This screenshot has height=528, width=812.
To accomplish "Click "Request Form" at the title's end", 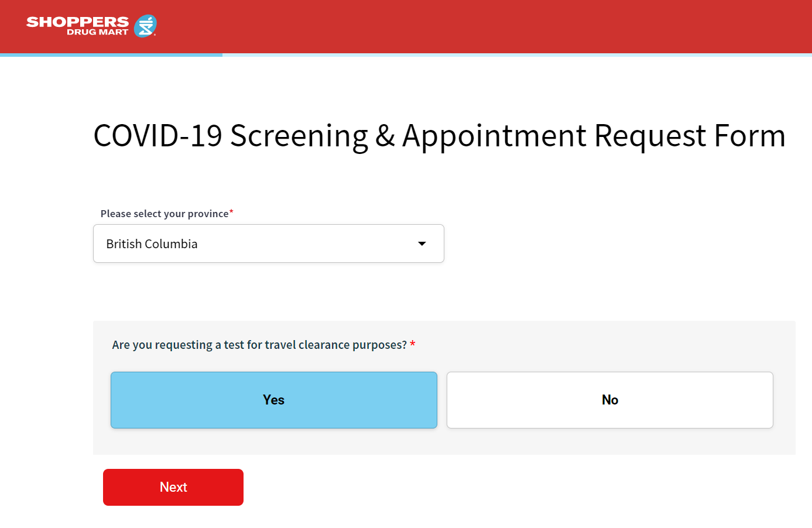I will coord(690,136).
